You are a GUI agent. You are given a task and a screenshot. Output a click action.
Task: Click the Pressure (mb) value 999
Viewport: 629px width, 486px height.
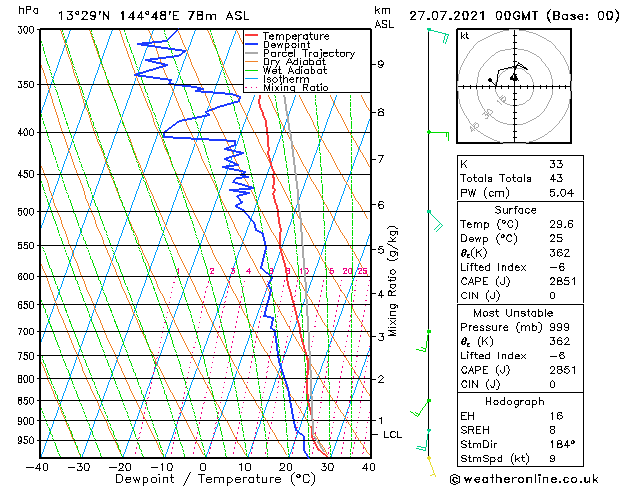(x=559, y=327)
